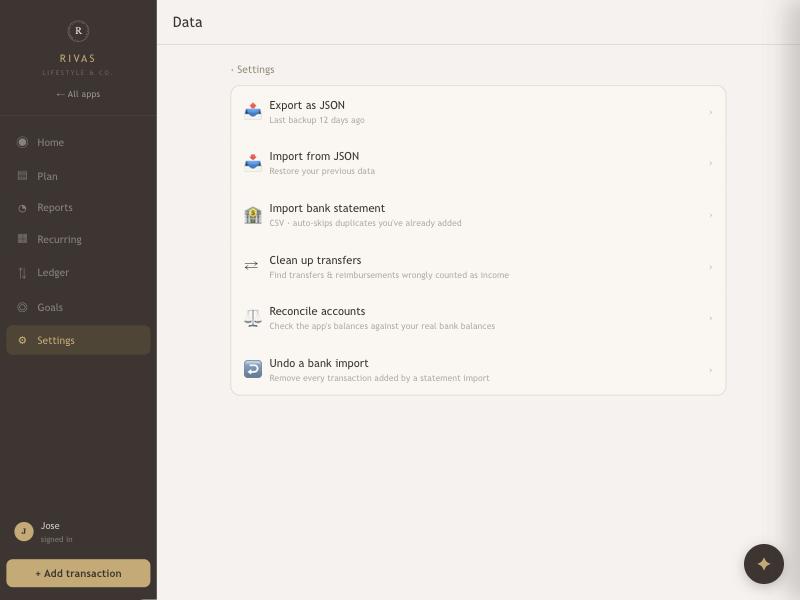
Task: Click the Jose user name
Action: pyautogui.click(x=50, y=526)
